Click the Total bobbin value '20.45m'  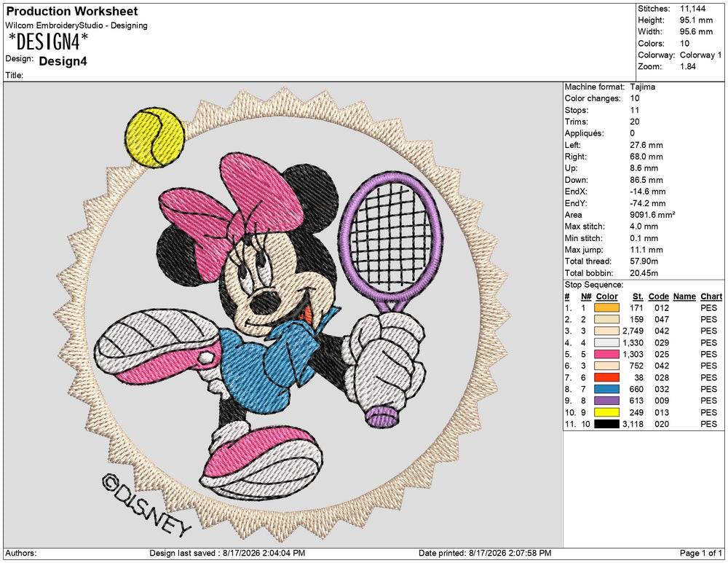pyautogui.click(x=644, y=273)
